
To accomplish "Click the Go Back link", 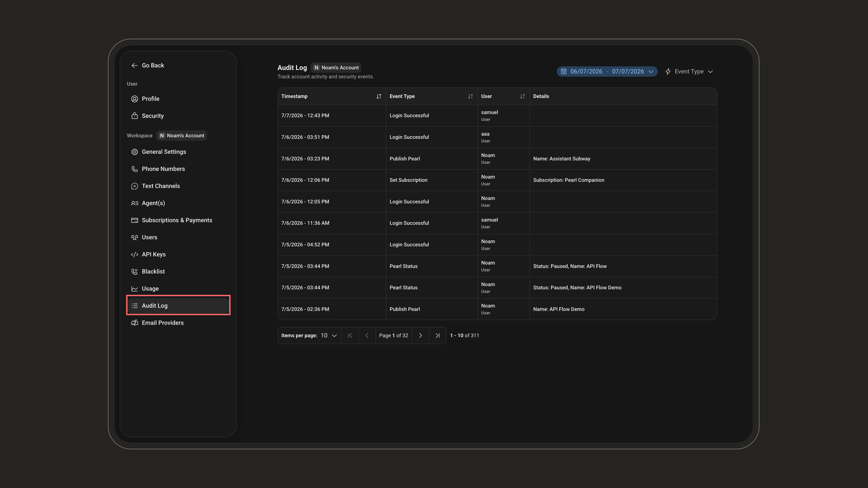I will point(148,65).
